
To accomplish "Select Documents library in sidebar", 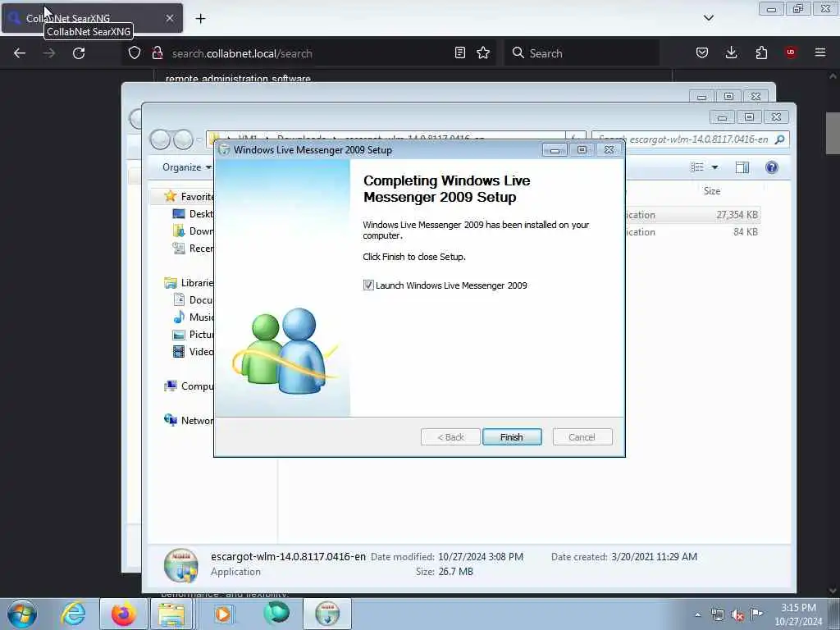I will click(x=193, y=300).
